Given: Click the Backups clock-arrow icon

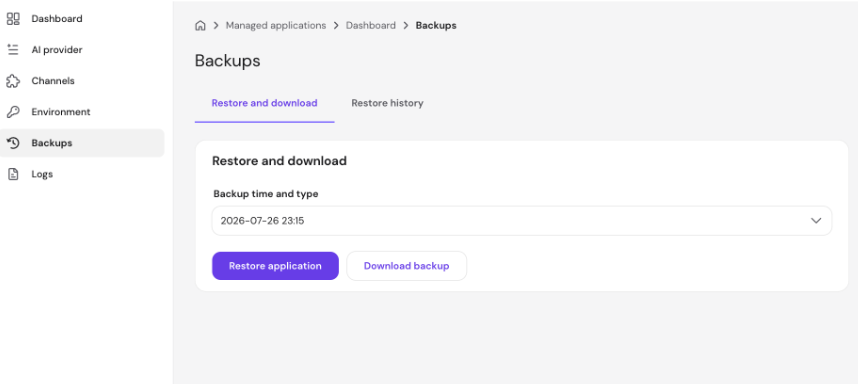Looking at the screenshot, I should [x=13, y=143].
